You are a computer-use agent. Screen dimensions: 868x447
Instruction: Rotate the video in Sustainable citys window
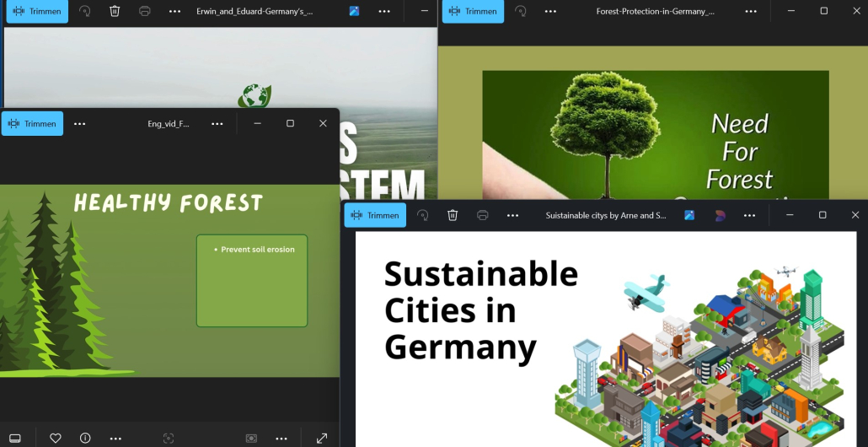pos(422,215)
